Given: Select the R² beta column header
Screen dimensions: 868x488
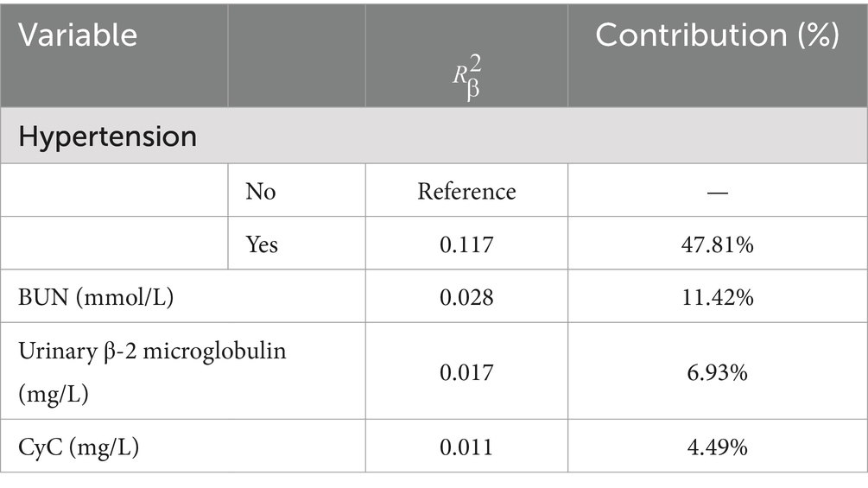Looking at the screenshot, I should [466, 78].
